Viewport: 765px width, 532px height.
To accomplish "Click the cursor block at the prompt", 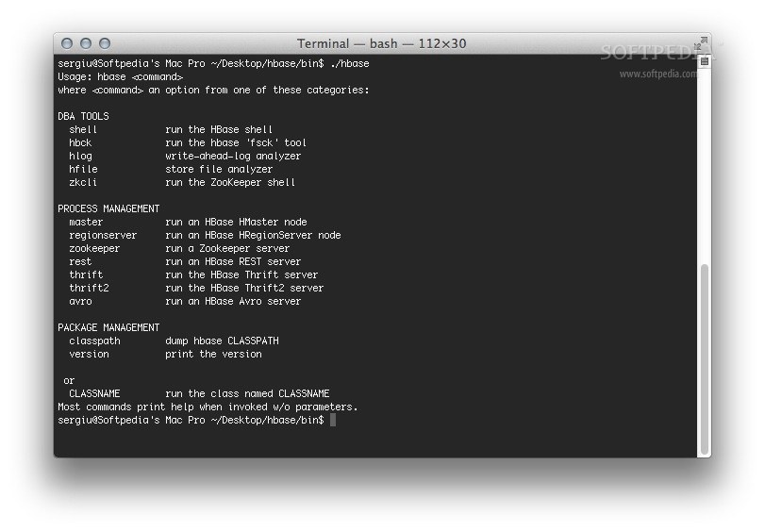I will pos(333,420).
